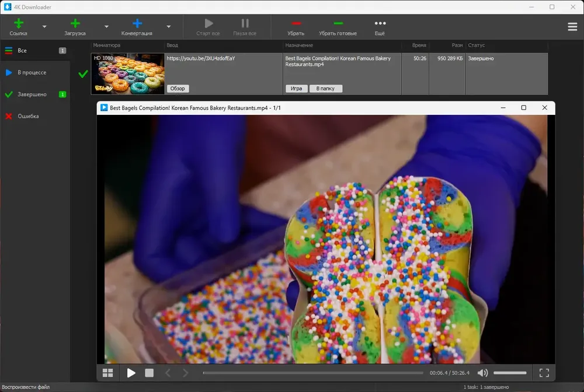Click the Убрать готовые green minus icon
Viewport: 584px width, 392px height.
click(338, 23)
